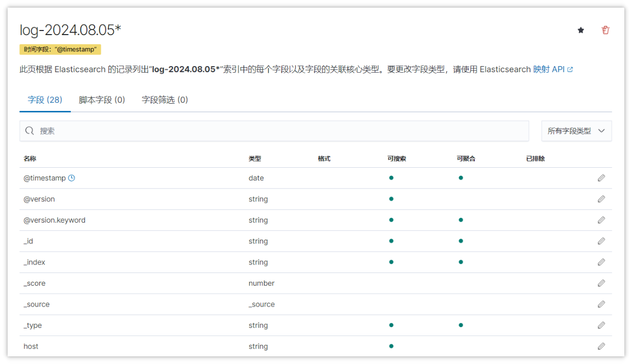This screenshot has height=364, width=632.
Task: Click the 格式 column header
Action: point(324,159)
